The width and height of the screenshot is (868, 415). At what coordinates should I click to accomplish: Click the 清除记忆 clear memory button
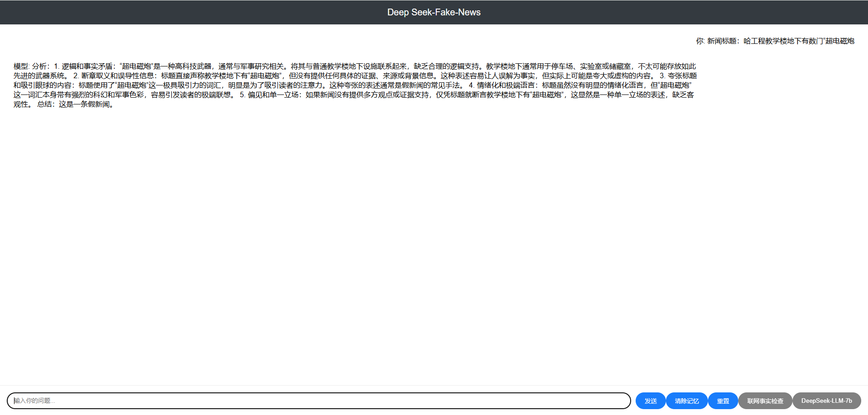click(687, 401)
